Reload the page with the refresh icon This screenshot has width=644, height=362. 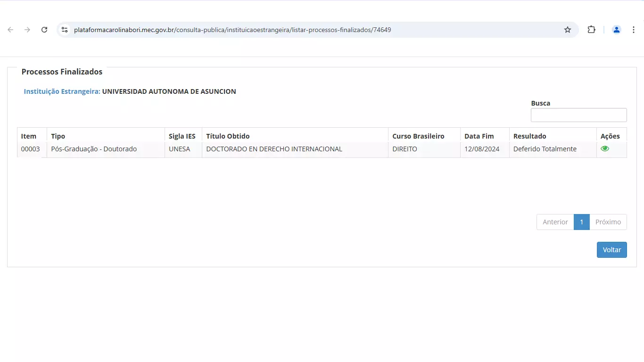[44, 30]
